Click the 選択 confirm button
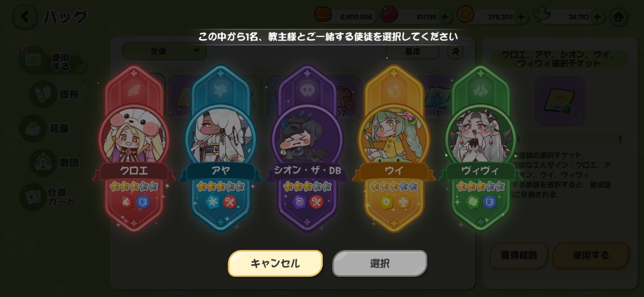Screen dimensions: 644x297 coord(380,263)
